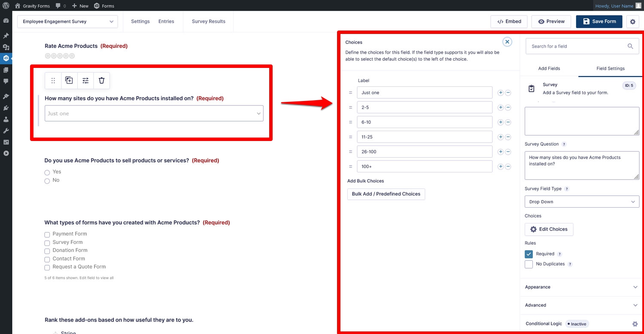The height and width of the screenshot is (334, 644).
Task: Click New in the admin bar
Action: pos(80,6)
